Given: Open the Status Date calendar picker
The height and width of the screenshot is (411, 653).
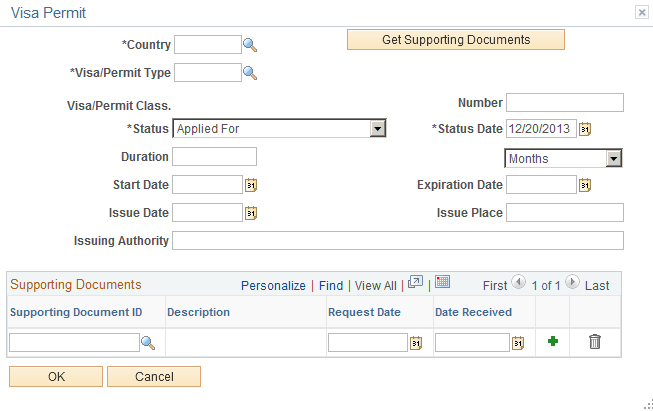Looking at the screenshot, I should 586,129.
